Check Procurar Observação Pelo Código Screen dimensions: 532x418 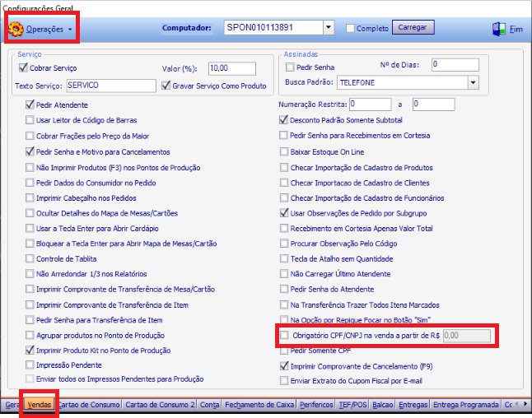(x=284, y=244)
